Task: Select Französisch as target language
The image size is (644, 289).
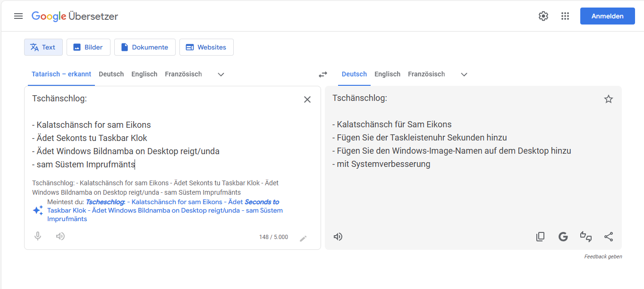Action: click(x=426, y=74)
